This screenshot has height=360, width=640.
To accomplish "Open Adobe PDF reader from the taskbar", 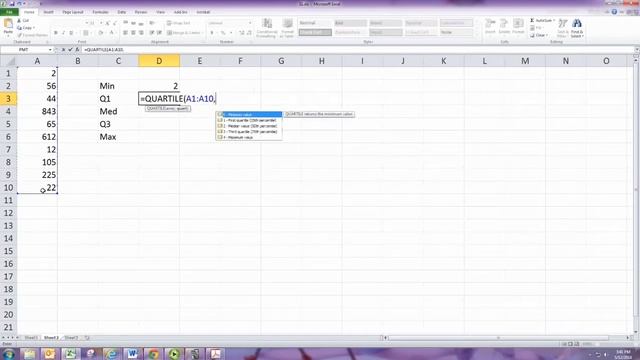I will (x=216, y=353).
